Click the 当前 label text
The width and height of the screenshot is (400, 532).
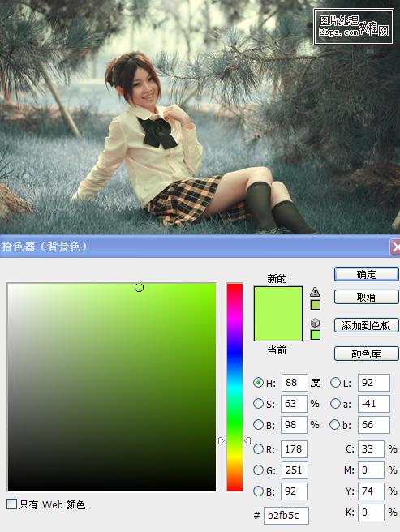coord(277,350)
